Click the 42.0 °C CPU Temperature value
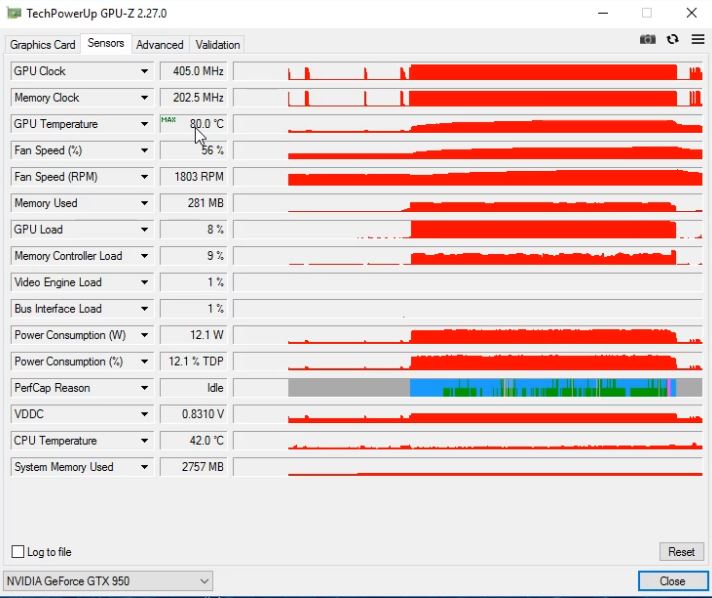 [193, 440]
